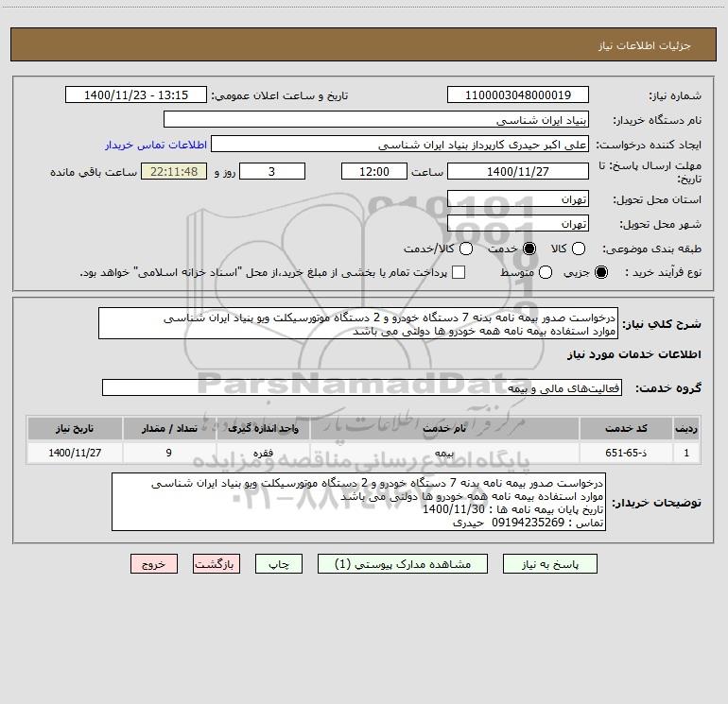Click the خروج exit button

154,564
